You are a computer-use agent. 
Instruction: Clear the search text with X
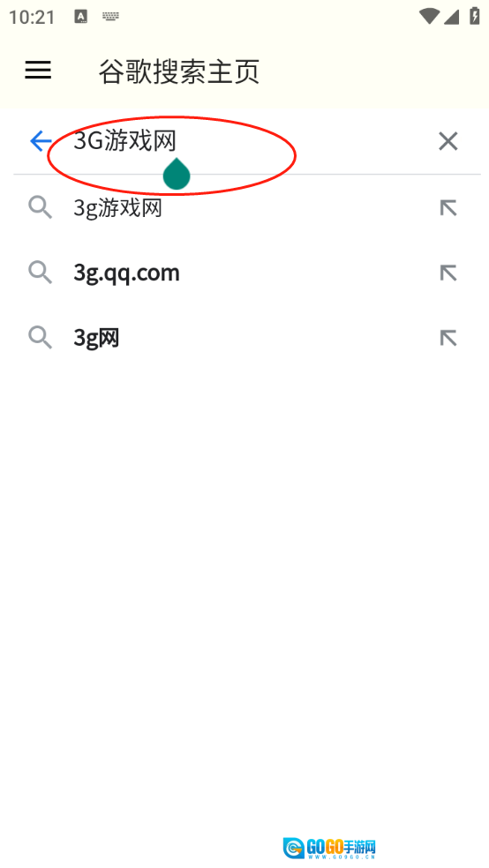click(x=448, y=141)
